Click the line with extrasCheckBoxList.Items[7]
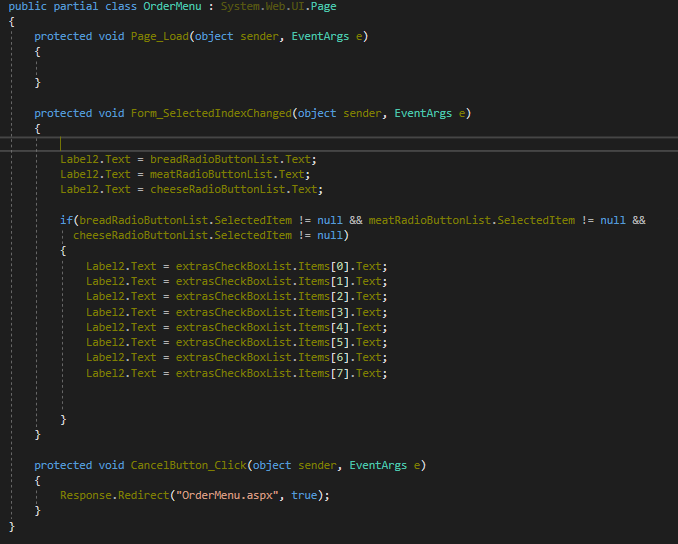 (237, 373)
